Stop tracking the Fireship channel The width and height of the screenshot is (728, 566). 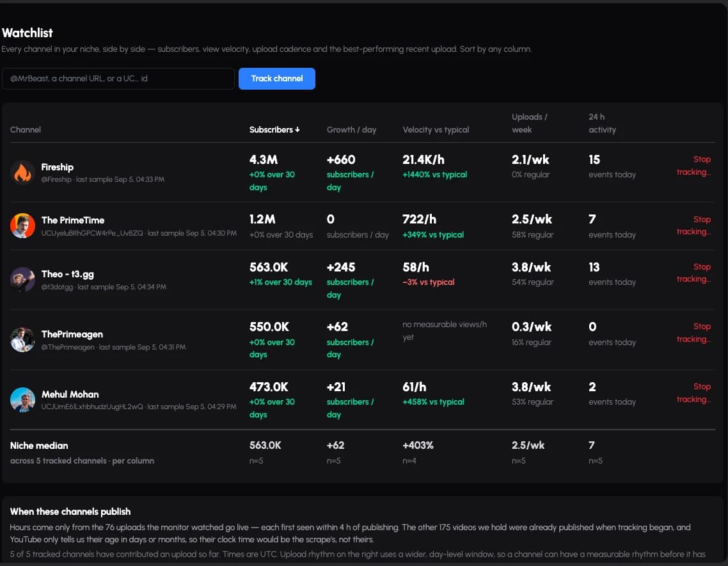pos(693,165)
